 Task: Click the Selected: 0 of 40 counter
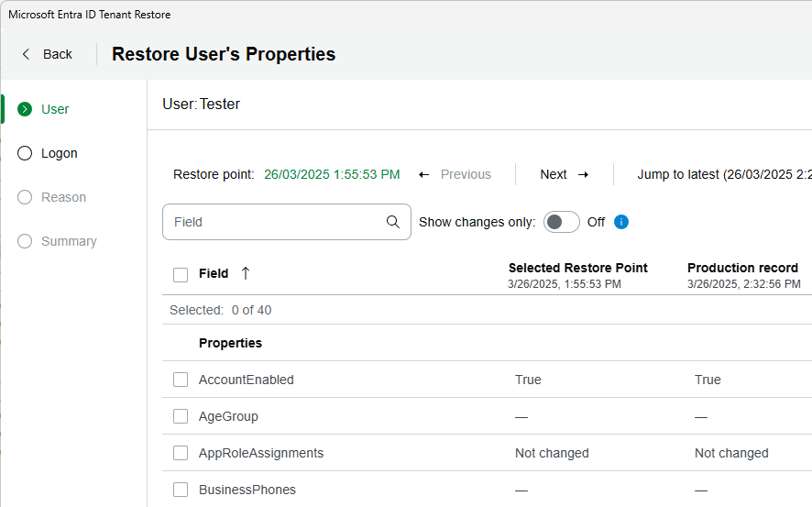point(221,310)
